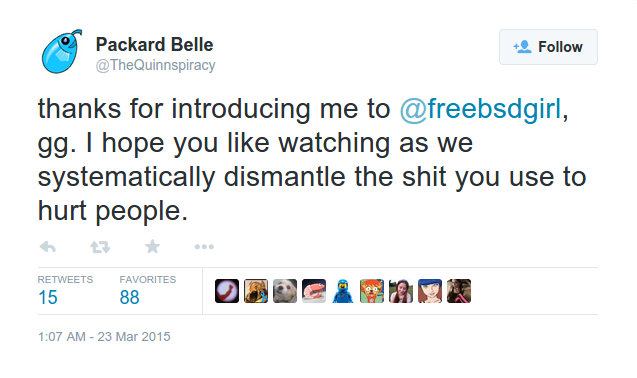This screenshot has width=637, height=378.
Task: View the 88 favorites count
Action: click(129, 298)
